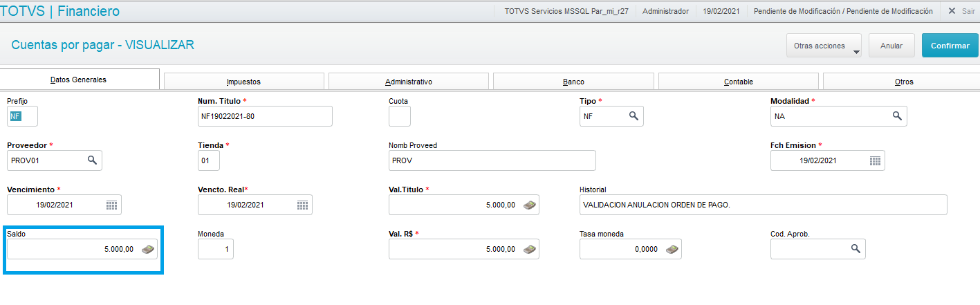Click the TOTVS | Financiero title
980x305 pixels.
[60, 11]
